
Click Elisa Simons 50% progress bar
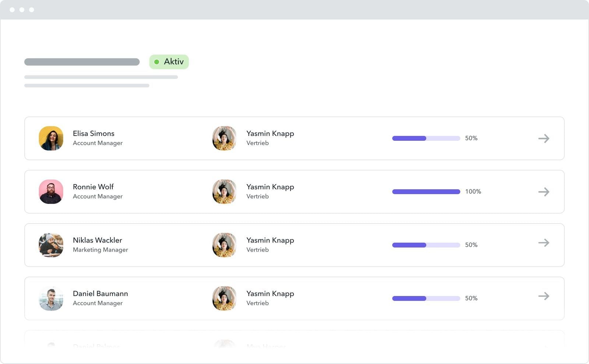coord(426,139)
